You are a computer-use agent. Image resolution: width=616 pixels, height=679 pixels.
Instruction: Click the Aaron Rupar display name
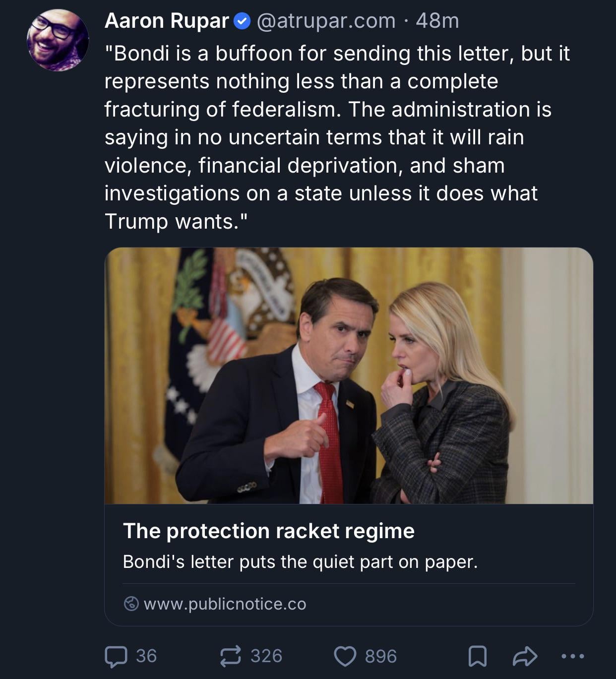pyautogui.click(x=167, y=21)
